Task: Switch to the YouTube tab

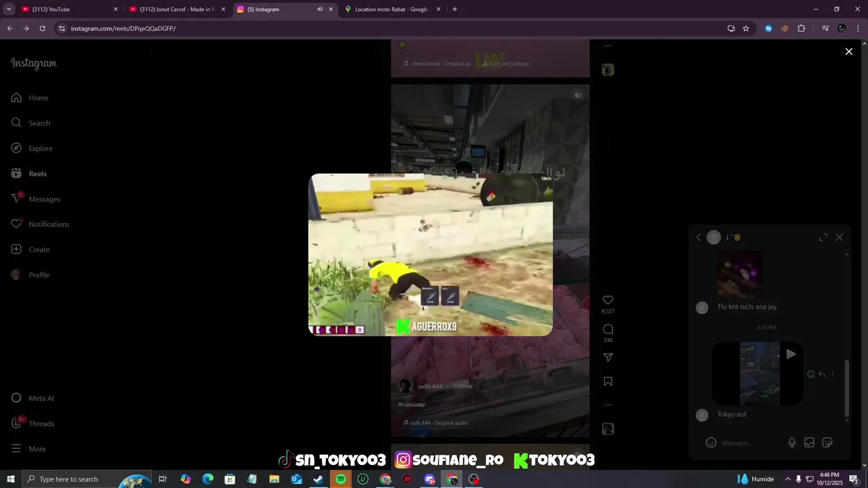Action: (x=68, y=9)
